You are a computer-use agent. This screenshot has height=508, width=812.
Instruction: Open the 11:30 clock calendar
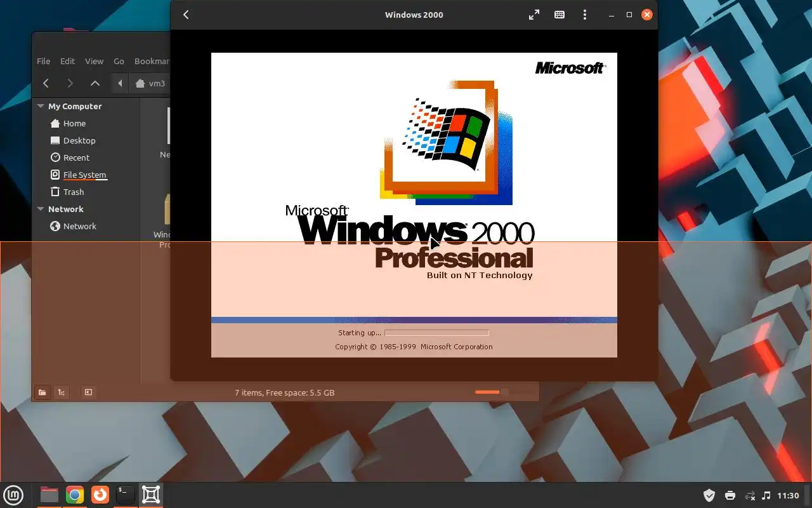point(788,495)
